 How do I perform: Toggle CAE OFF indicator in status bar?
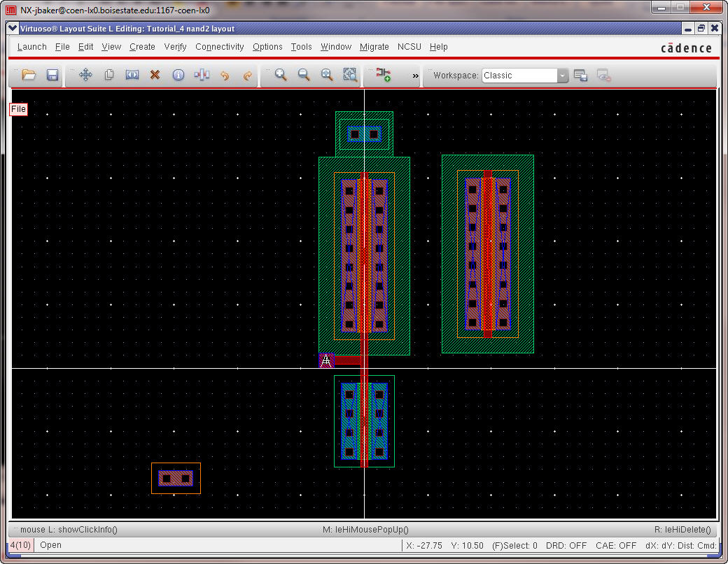[x=616, y=546]
